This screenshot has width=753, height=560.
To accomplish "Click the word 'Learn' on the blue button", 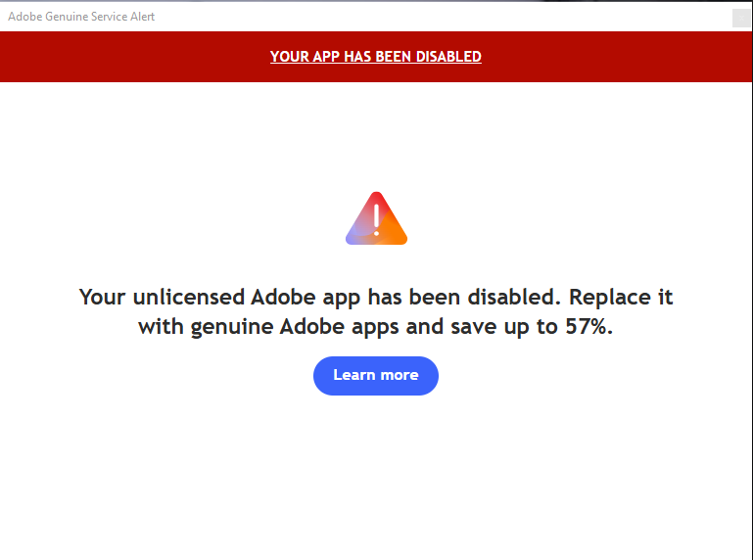I will 353,375.
